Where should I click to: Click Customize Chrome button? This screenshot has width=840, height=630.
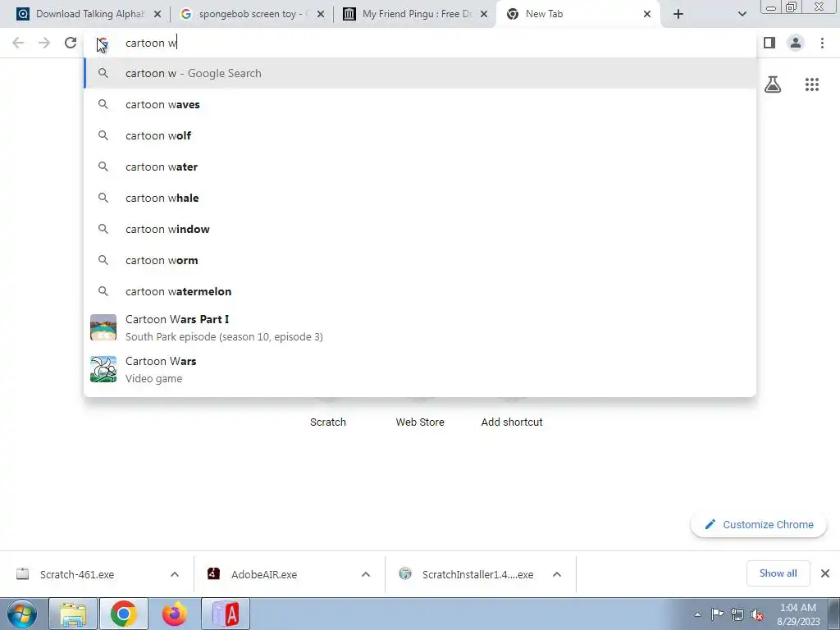pyautogui.click(x=759, y=524)
